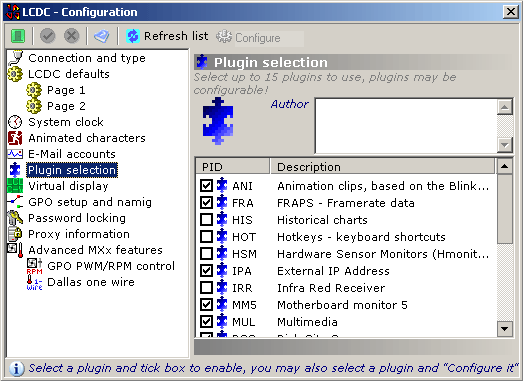Enable the HIS Historical charts checkbox
523x381 pixels.
pyautogui.click(x=206, y=220)
